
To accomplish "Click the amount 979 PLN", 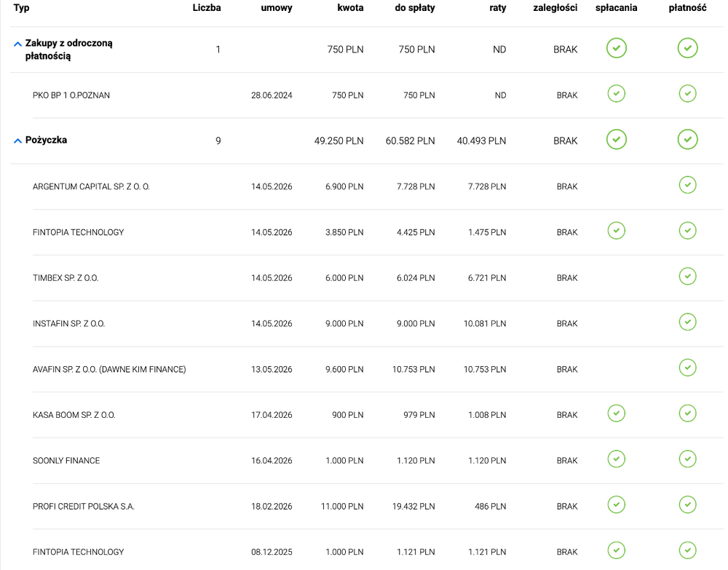I will point(419,415).
